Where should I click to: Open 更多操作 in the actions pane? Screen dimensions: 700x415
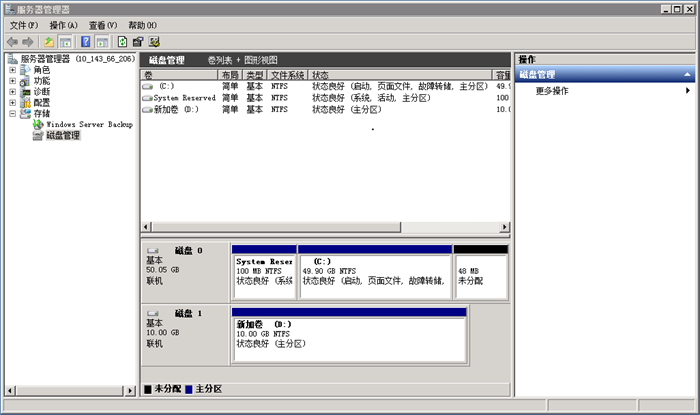coord(552,91)
